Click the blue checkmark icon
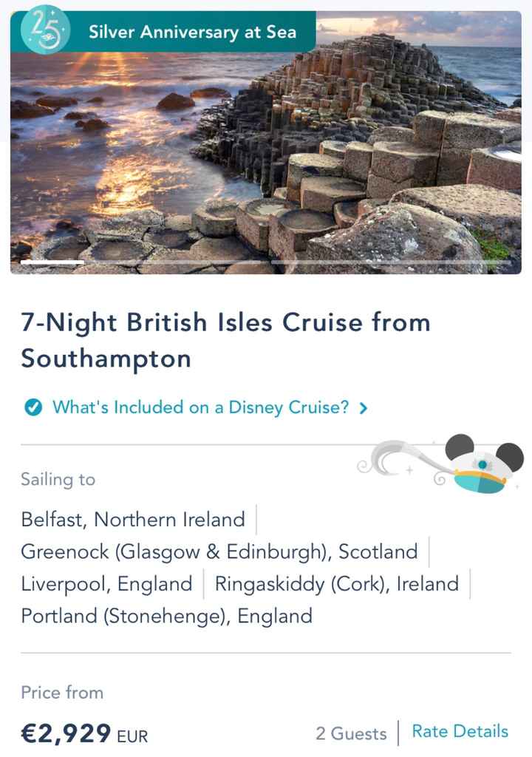This screenshot has width=532, height=757. click(x=33, y=407)
